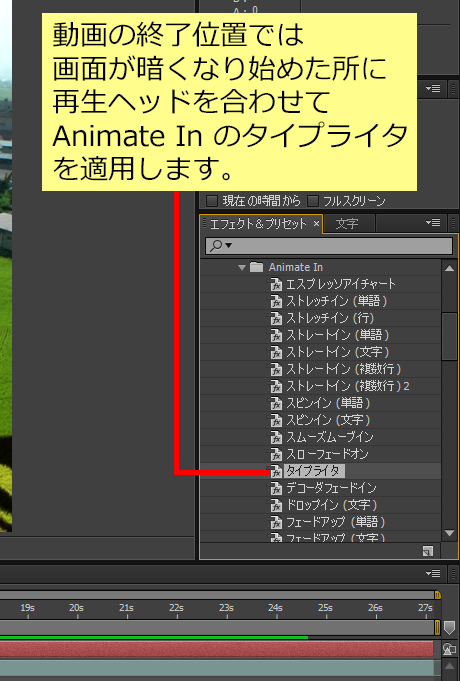The image size is (460, 681).
Task: Open the search options dropdown arrow
Action: click(228, 246)
